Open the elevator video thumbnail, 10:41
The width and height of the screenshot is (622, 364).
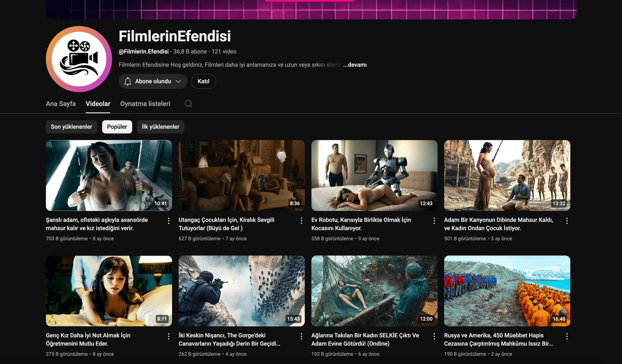click(x=109, y=176)
